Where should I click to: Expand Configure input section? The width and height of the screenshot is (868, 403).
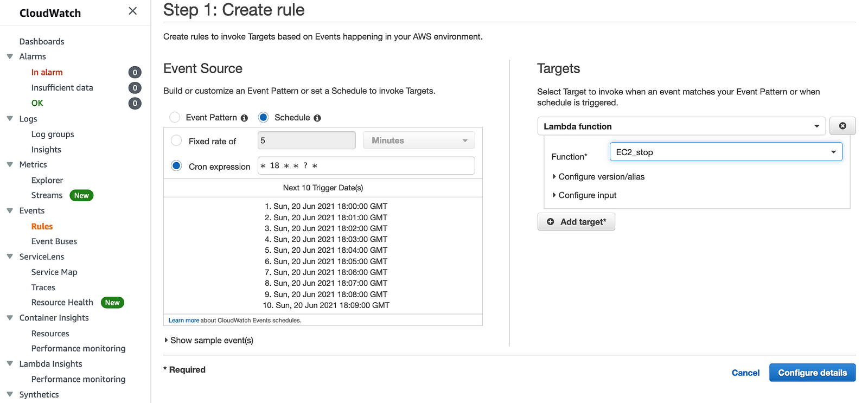click(x=584, y=195)
